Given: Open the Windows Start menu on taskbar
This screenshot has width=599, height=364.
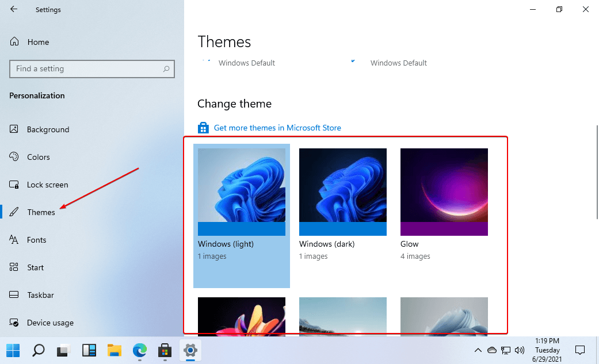Looking at the screenshot, I should pyautogui.click(x=13, y=350).
